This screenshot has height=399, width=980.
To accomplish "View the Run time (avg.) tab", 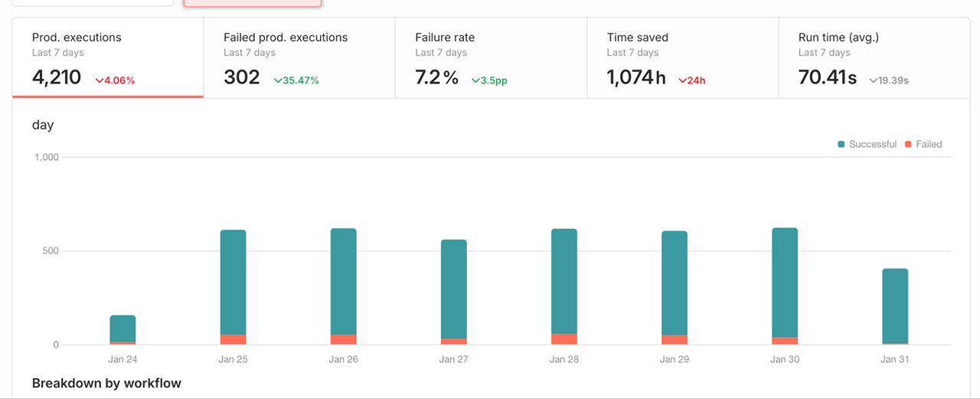I will (x=874, y=58).
